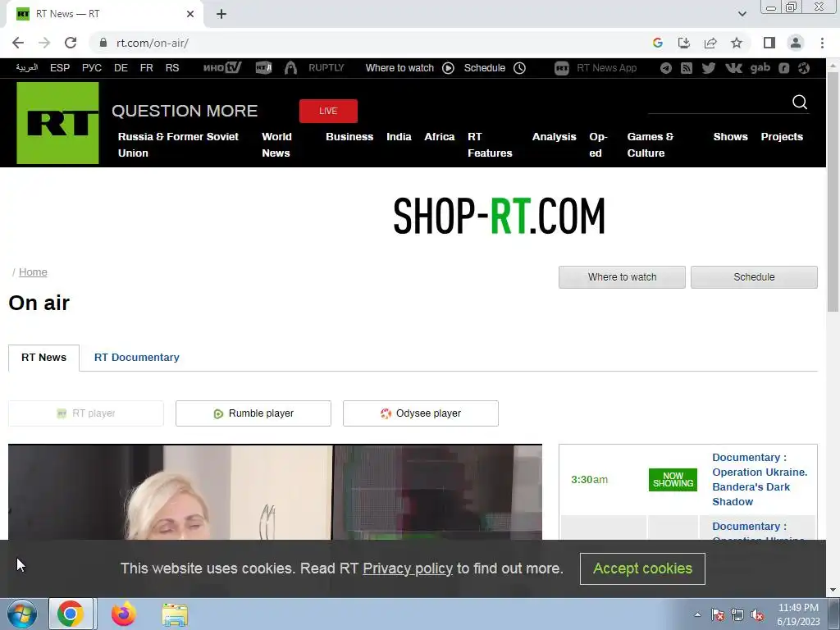
Task: Open Windows Start menu
Action: (22, 614)
